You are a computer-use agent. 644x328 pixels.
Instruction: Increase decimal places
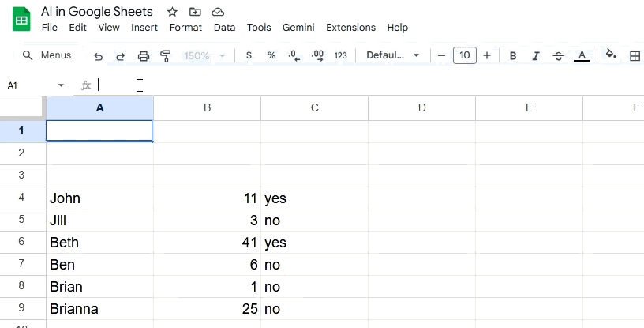pyautogui.click(x=317, y=55)
